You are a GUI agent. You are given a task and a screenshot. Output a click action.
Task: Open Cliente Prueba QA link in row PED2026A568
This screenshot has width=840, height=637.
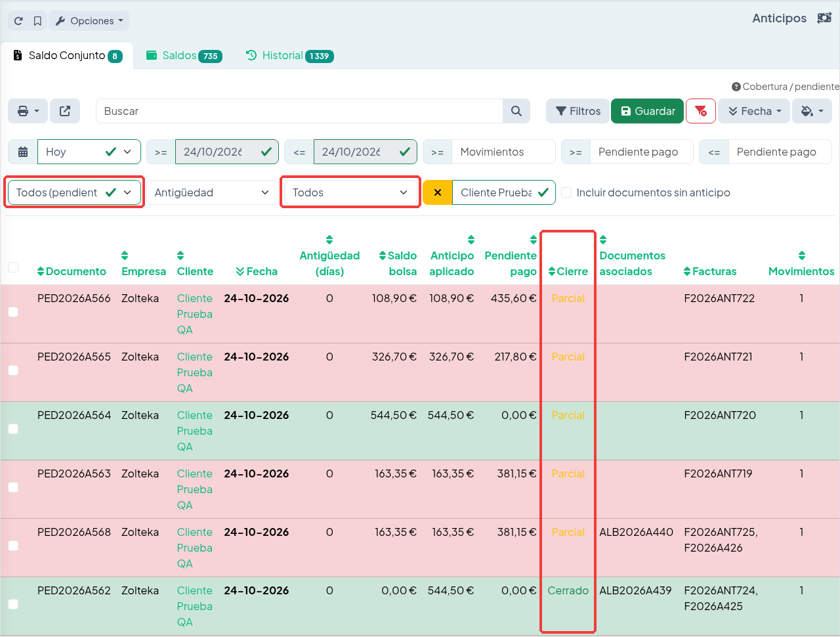coord(195,548)
